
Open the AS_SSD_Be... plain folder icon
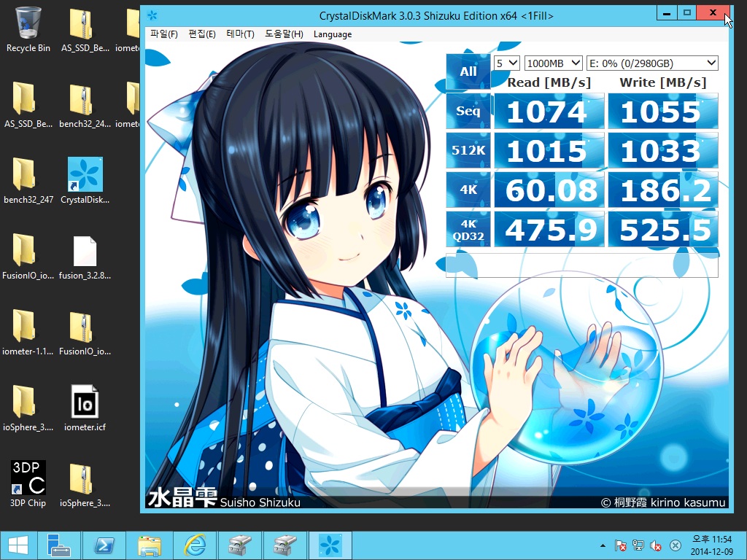[28, 105]
